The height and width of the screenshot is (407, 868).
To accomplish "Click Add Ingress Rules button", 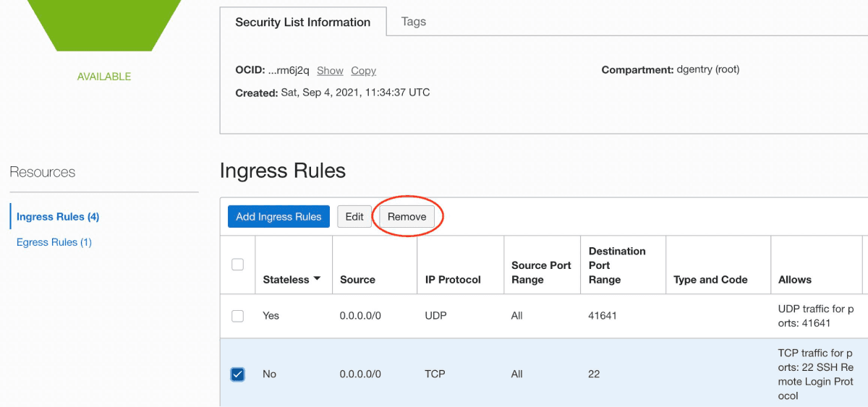I will click(278, 217).
